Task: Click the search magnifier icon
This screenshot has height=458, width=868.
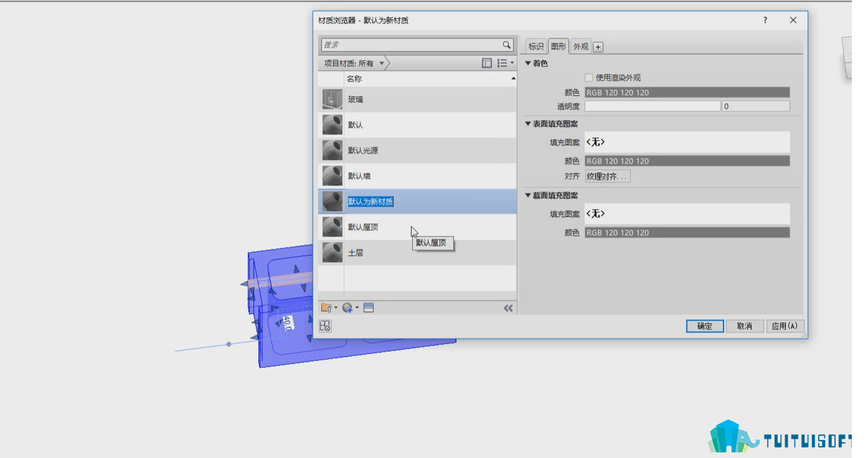Action: [507, 45]
